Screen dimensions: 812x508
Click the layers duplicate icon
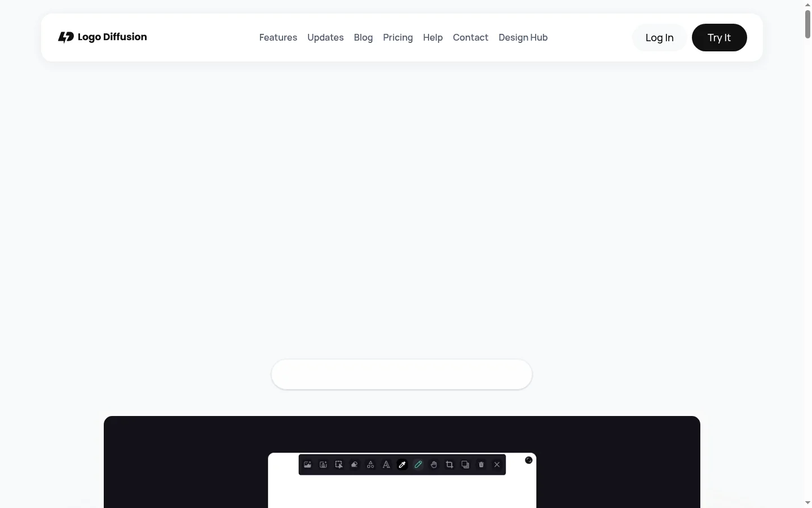pos(465,465)
